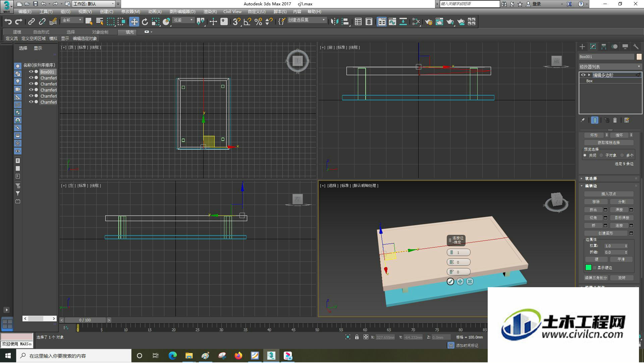Toggle 3D Snaps button

click(x=236, y=22)
